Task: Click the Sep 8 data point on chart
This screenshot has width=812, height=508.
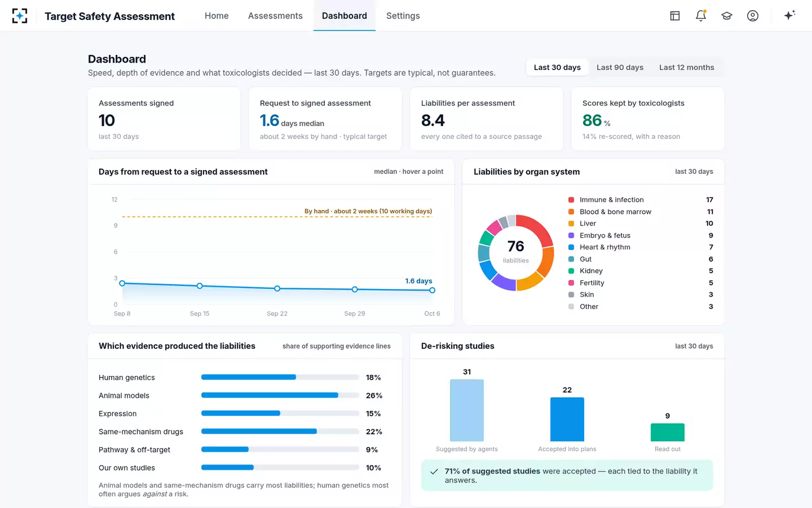Action: coord(122,283)
